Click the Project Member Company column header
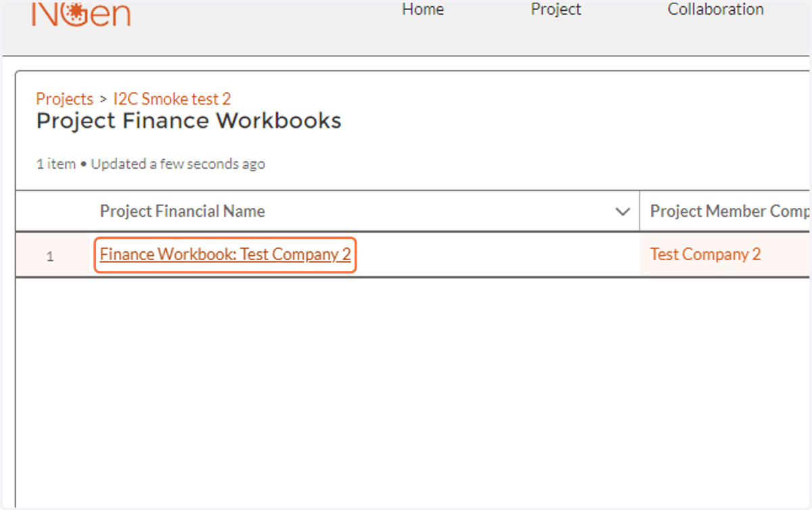The height and width of the screenshot is (510, 812). pos(729,211)
